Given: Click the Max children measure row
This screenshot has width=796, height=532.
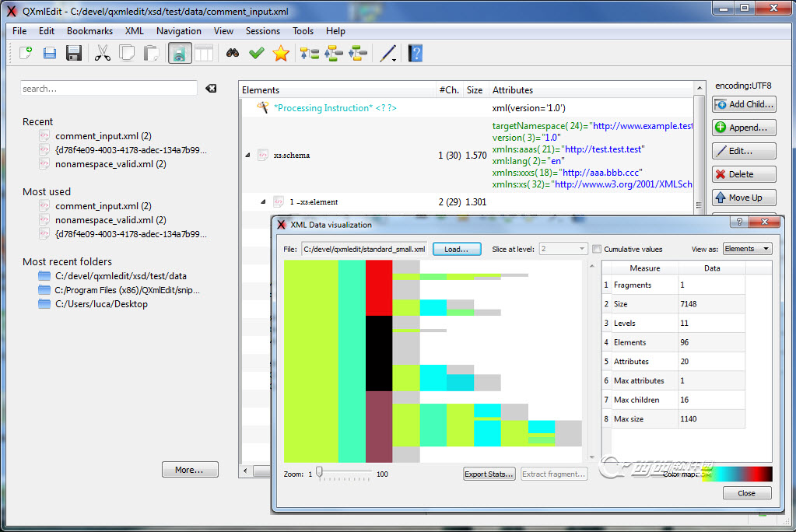Looking at the screenshot, I should 674,400.
